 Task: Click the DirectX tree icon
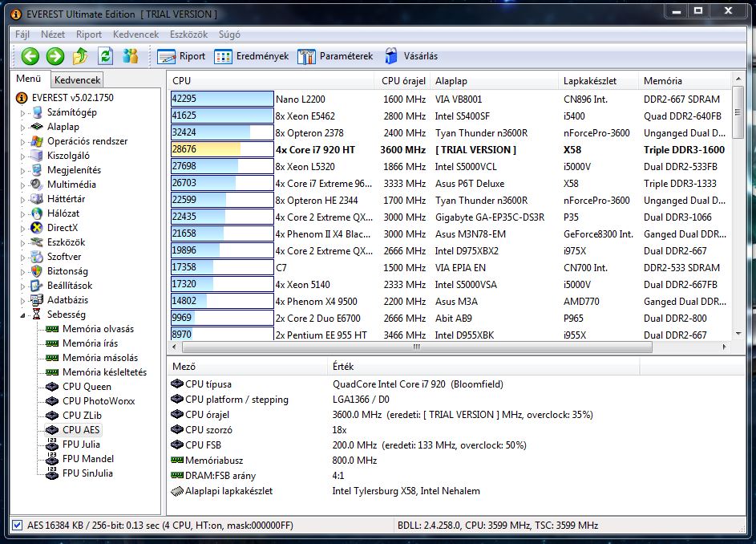point(37,228)
